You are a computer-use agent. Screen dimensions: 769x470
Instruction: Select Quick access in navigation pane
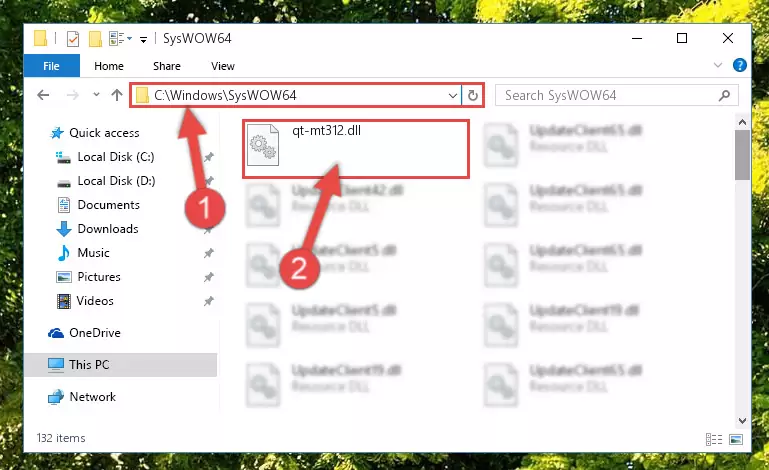coord(104,133)
